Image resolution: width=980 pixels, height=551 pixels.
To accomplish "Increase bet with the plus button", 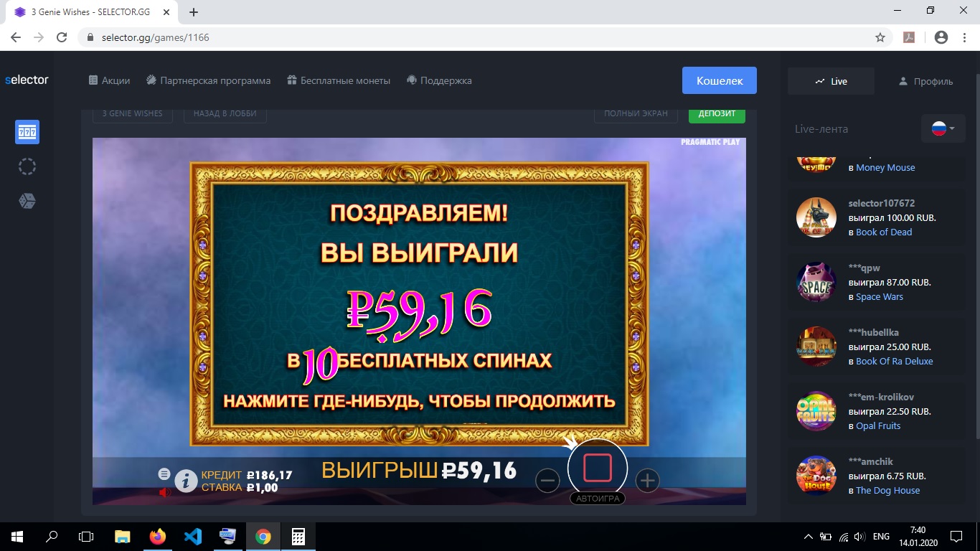I will coord(647,481).
